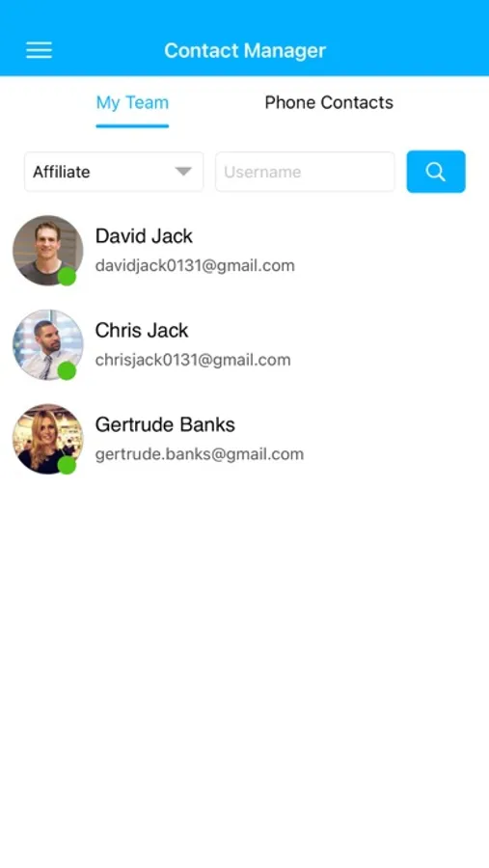The image size is (489, 868).
Task: Expand the Affiliate dropdown arrow
Action: (183, 172)
